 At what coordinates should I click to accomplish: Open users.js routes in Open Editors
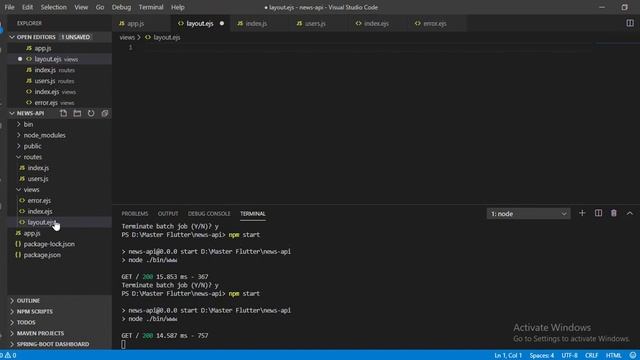point(60,81)
